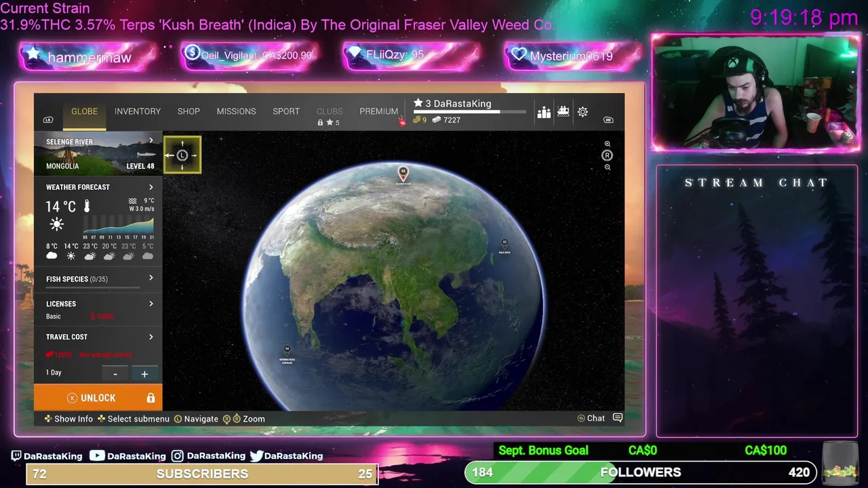Click the zoom-in magnifier on globe
The height and width of the screenshot is (488, 868).
[608, 144]
